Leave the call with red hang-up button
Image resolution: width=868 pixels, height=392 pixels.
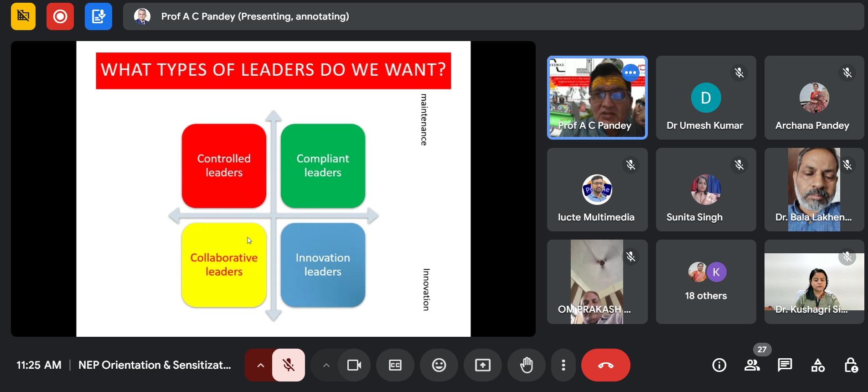[605, 365]
